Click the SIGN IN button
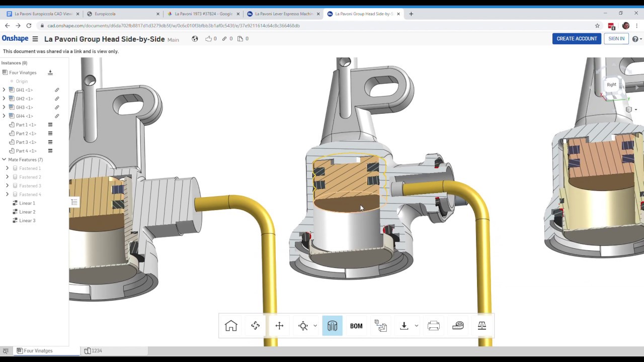Image resolution: width=644 pixels, height=362 pixels. tap(616, 39)
